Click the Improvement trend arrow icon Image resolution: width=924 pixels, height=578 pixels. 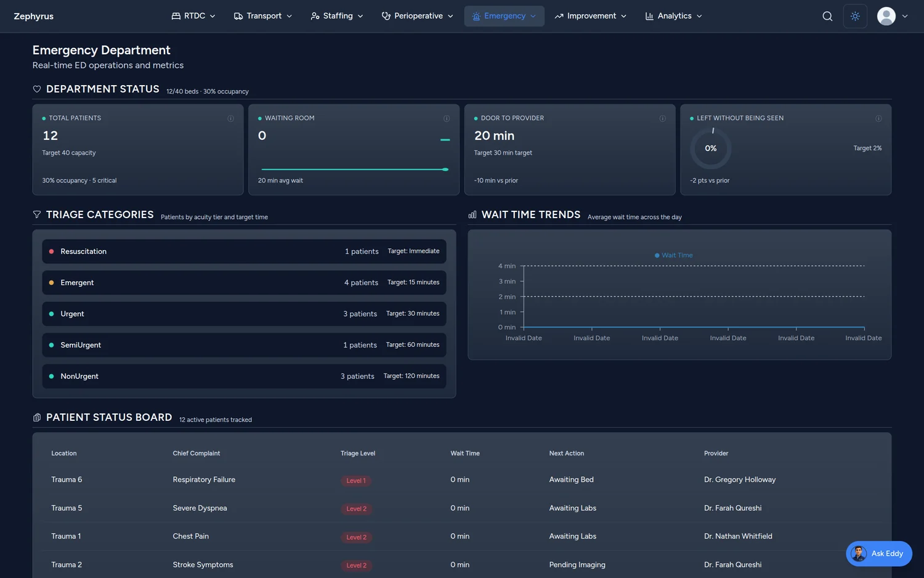pos(559,16)
